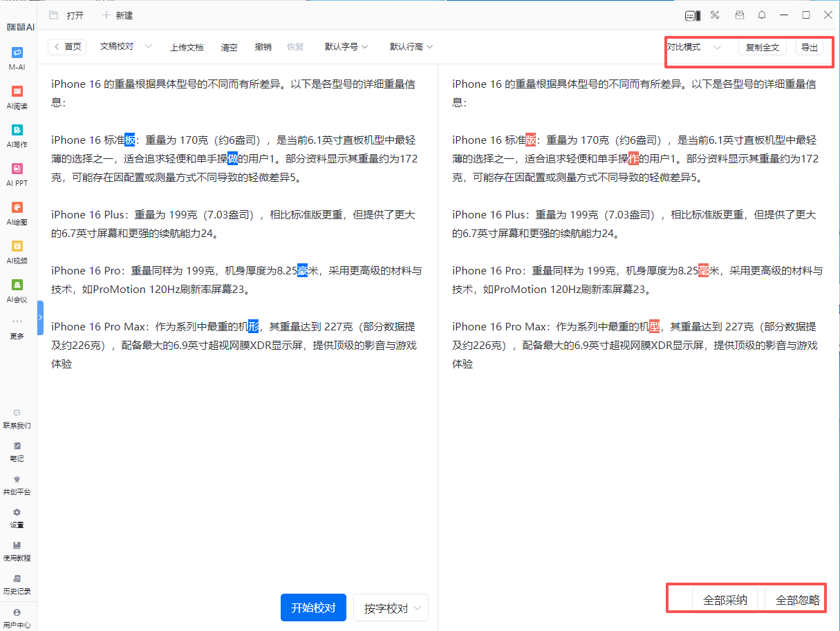The image size is (840, 631).
Task: Expand the 文稿校对 dropdown
Action: (x=126, y=46)
